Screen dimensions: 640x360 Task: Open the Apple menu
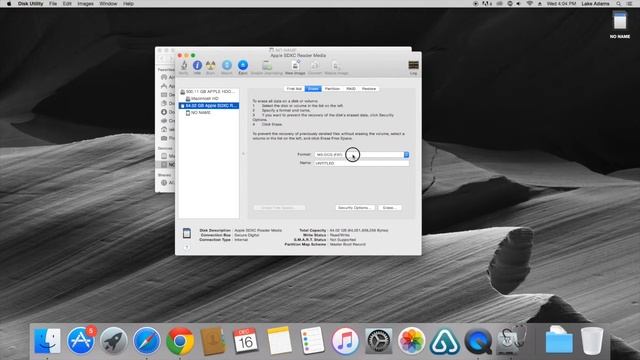coord(9,4)
